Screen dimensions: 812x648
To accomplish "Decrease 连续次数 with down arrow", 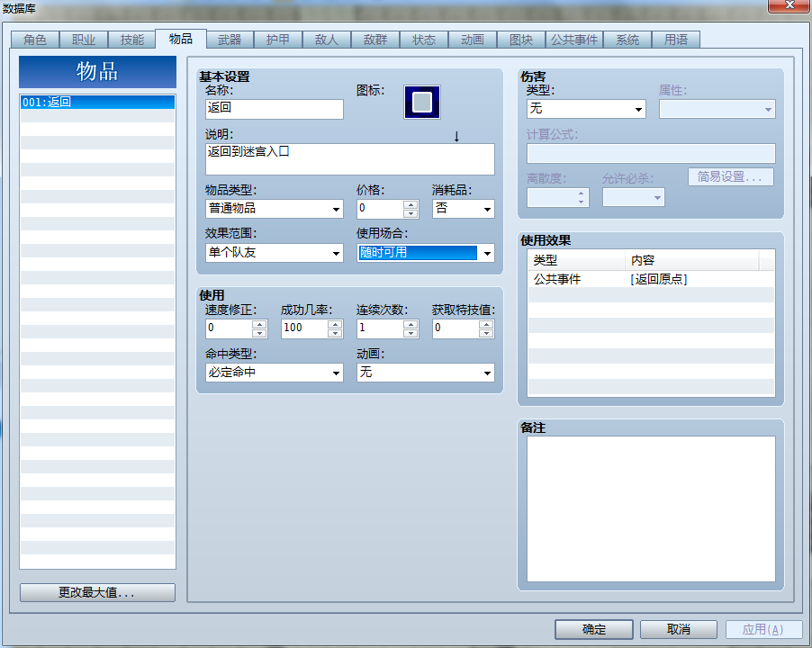I will point(411,333).
